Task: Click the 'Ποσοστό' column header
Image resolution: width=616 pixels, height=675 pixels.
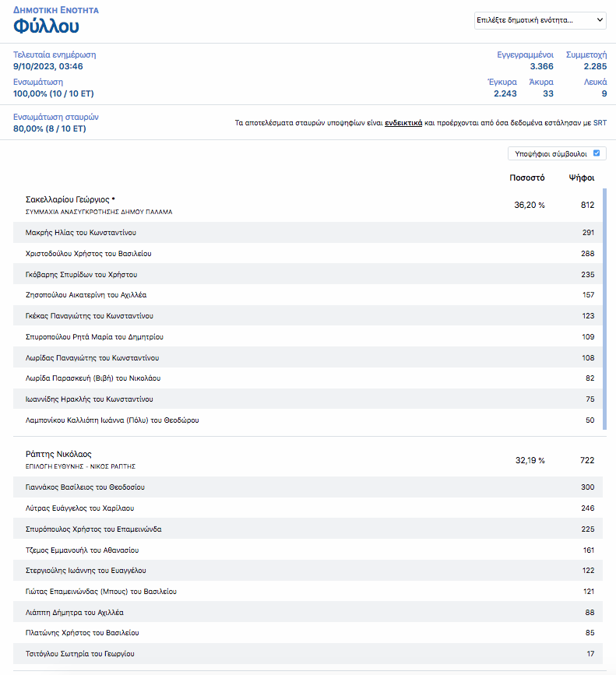Action: pyautogui.click(x=527, y=178)
